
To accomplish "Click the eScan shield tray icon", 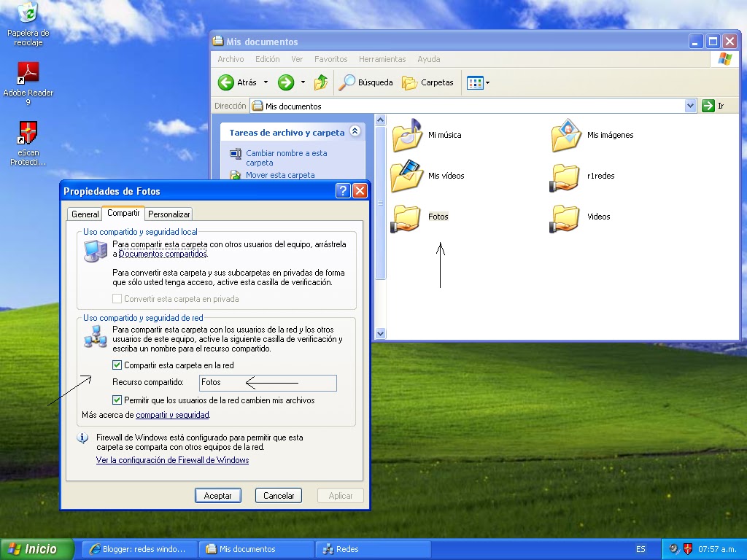I will point(687,549).
